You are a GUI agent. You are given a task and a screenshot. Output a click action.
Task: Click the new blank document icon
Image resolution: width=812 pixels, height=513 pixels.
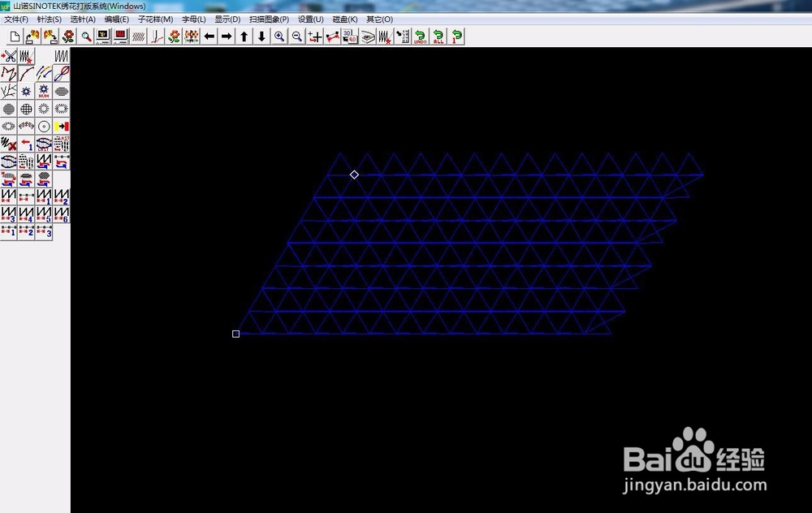[x=15, y=37]
